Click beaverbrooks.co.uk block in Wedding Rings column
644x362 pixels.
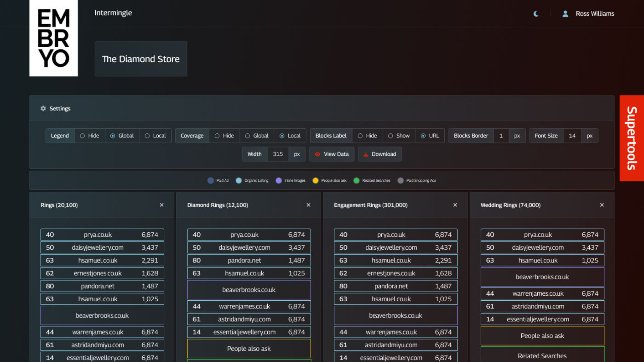click(x=542, y=277)
